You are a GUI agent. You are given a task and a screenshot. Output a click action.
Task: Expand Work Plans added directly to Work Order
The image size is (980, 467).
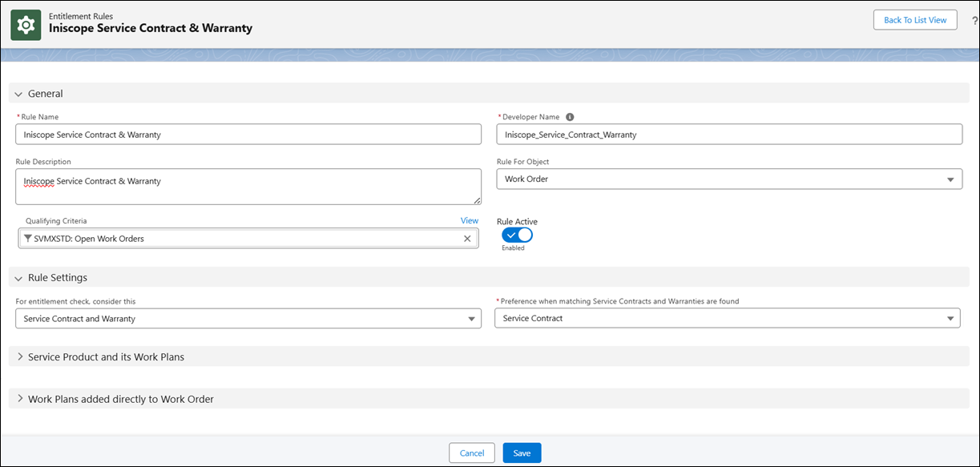[x=20, y=399]
